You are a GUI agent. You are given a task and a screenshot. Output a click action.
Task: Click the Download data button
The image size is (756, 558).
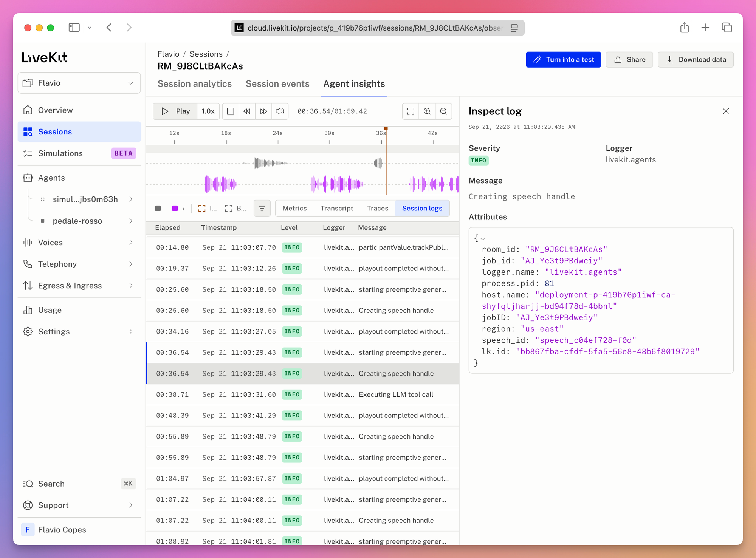[x=696, y=59]
